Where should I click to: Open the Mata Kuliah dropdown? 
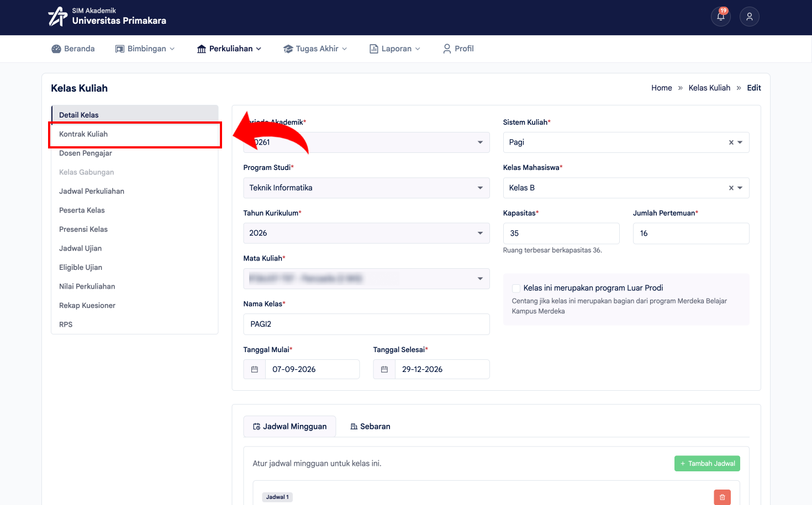pyautogui.click(x=366, y=279)
